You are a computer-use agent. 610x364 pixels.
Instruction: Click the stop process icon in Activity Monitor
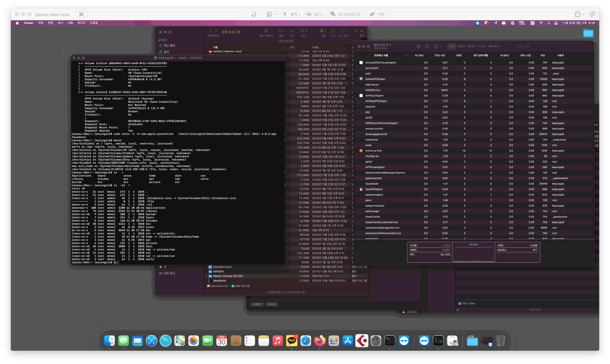point(419,46)
